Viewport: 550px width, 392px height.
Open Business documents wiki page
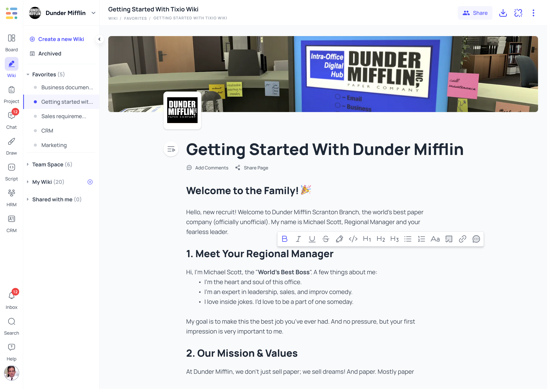click(x=61, y=87)
